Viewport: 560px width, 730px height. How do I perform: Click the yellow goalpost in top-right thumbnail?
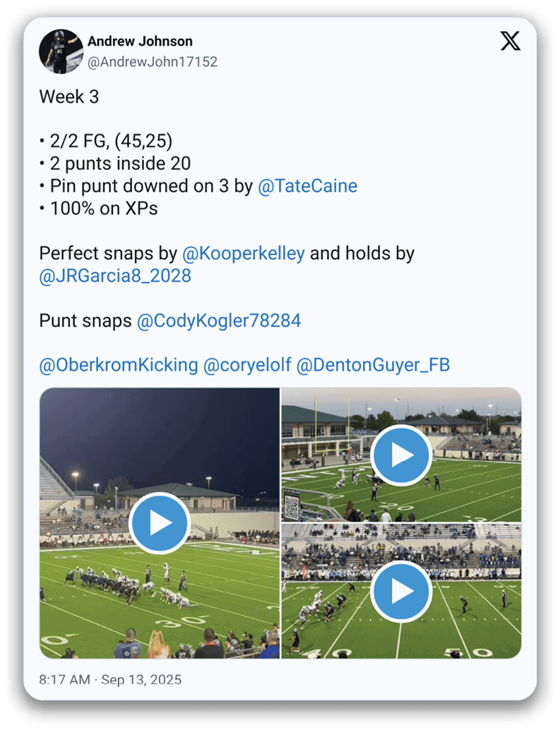(x=333, y=426)
